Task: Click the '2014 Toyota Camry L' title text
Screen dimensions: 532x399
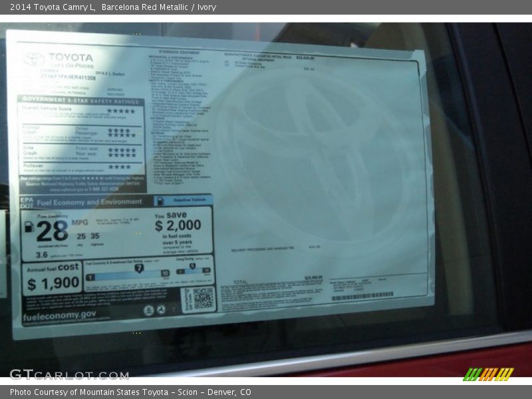Action: pos(53,7)
